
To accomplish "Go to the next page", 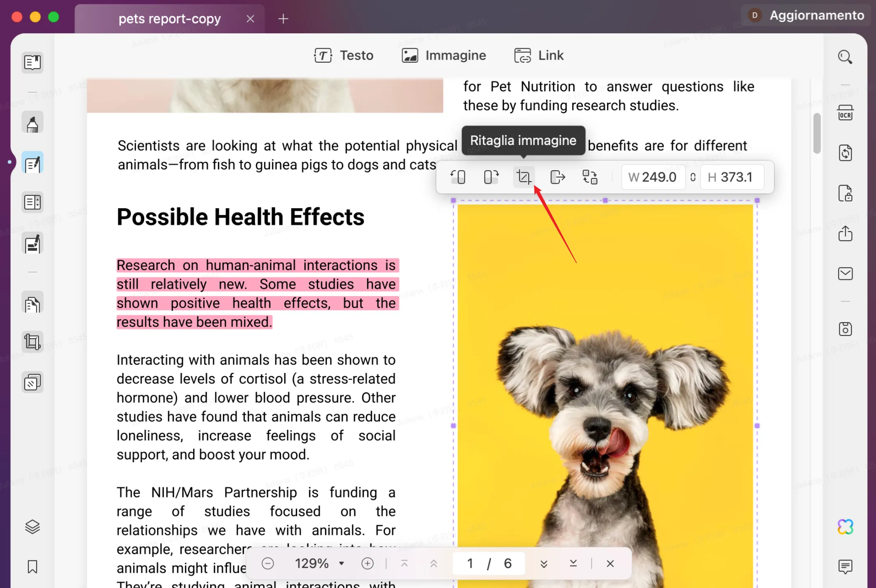I will pyautogui.click(x=544, y=563).
